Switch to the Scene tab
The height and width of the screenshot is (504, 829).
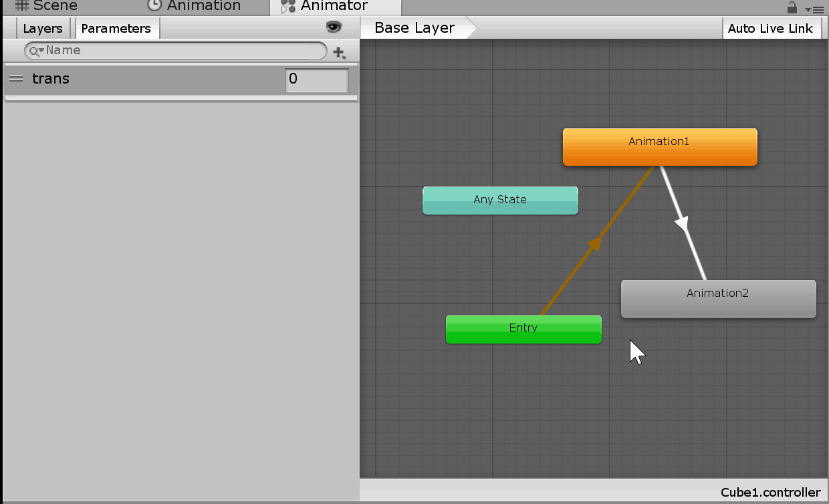tap(45, 7)
